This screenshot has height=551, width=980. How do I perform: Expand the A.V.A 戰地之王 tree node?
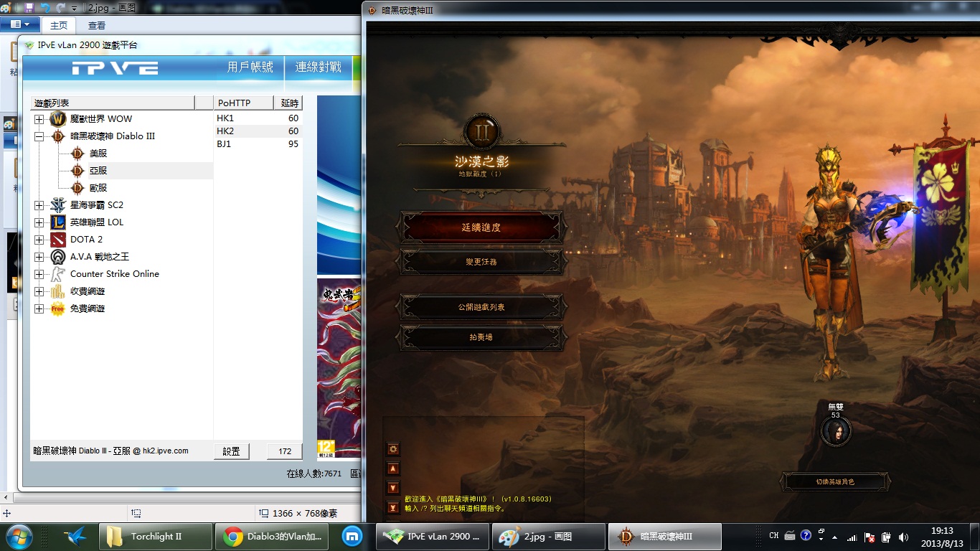pos(39,257)
